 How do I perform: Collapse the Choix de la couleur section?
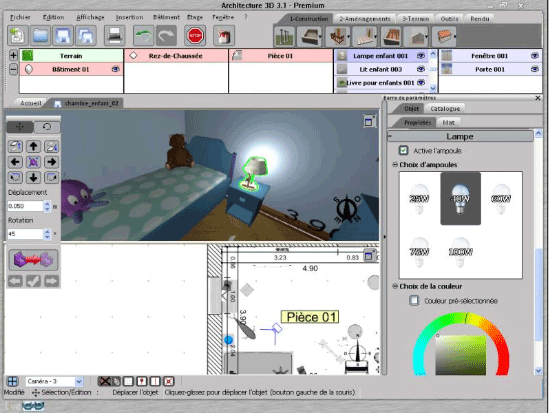(x=395, y=286)
